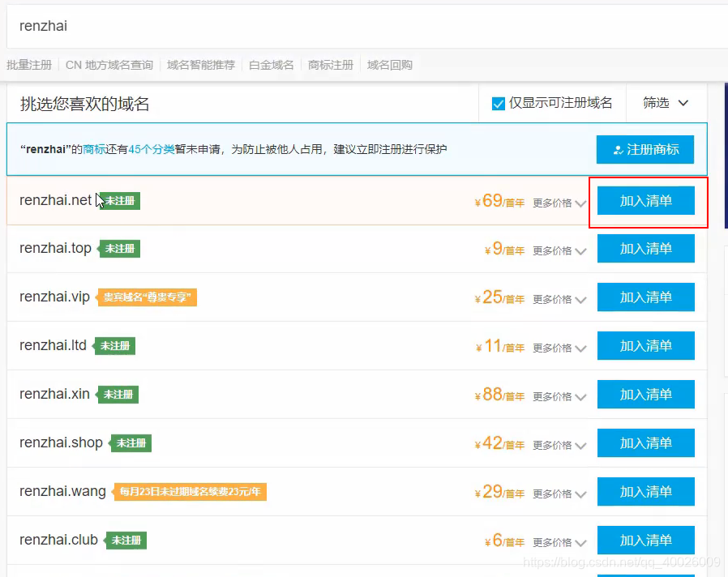Toggle 仅显示可注册域名 checkbox
Image resolution: width=728 pixels, height=577 pixels.
pos(499,103)
